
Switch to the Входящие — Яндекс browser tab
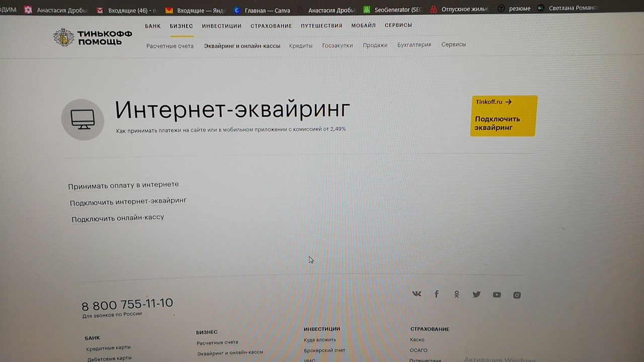195,10
